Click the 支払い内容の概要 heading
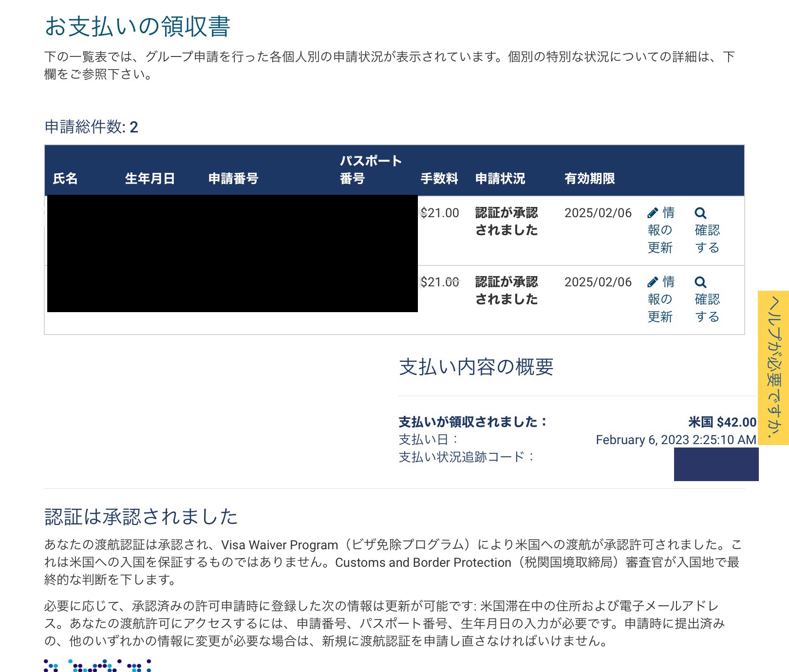 pyautogui.click(x=476, y=367)
